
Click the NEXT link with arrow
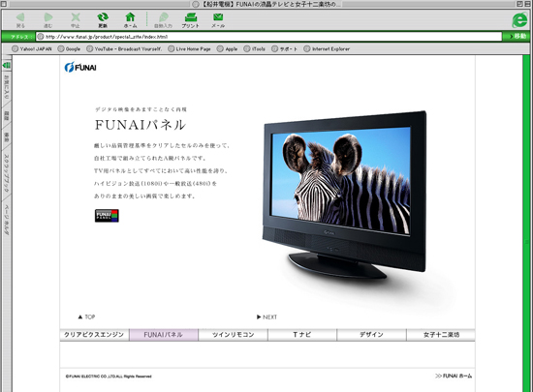click(x=266, y=317)
